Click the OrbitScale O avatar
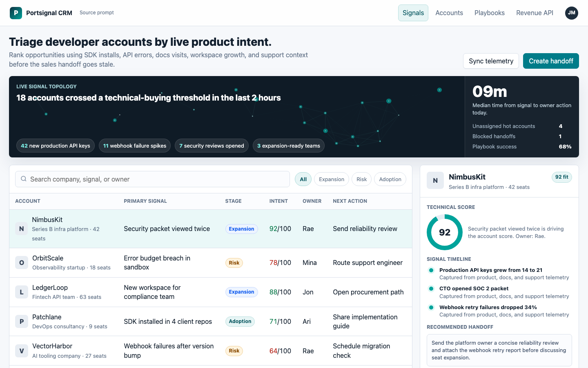Viewport: 588px width, 368px height. coord(22,263)
